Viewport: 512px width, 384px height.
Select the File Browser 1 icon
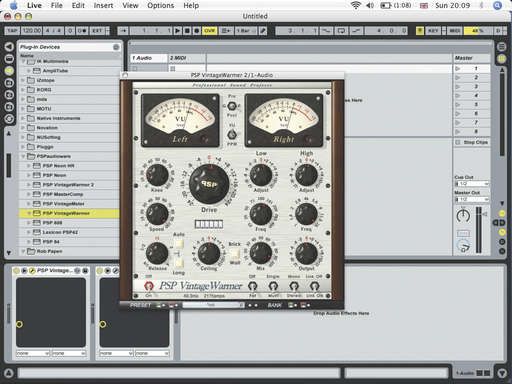pos(9,83)
